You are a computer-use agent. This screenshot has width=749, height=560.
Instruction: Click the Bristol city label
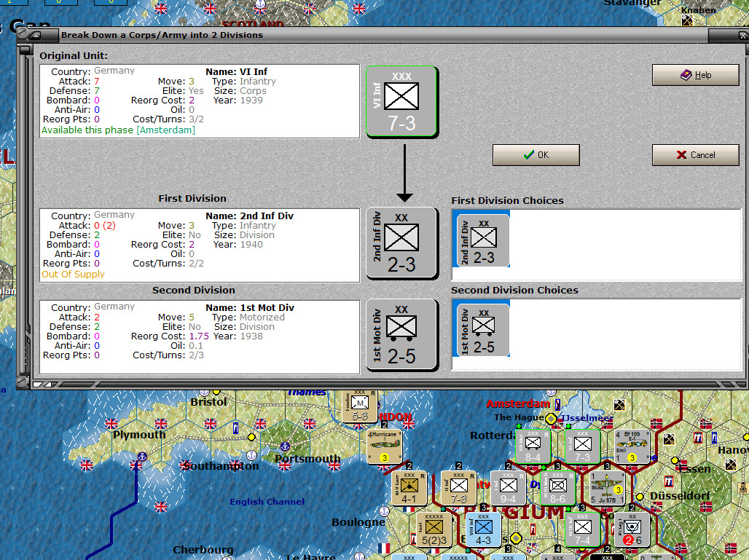click(x=209, y=402)
